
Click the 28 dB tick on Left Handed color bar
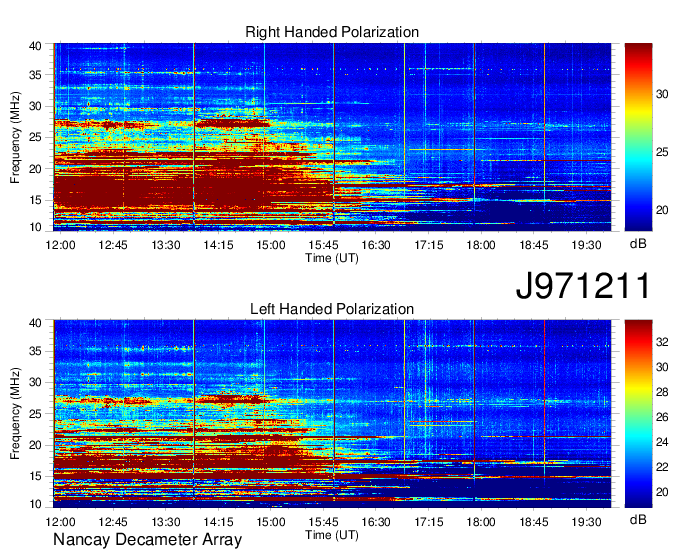click(662, 392)
